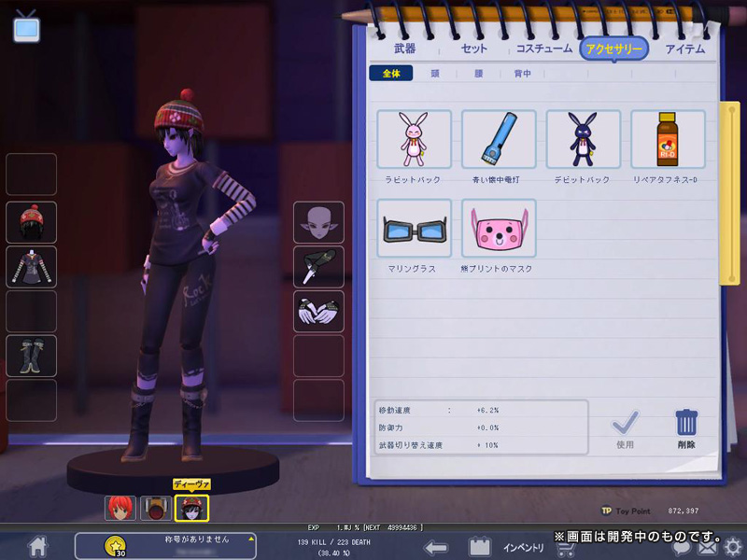Click the 防御力 stat row
The height and width of the screenshot is (560, 747).
click(x=481, y=427)
